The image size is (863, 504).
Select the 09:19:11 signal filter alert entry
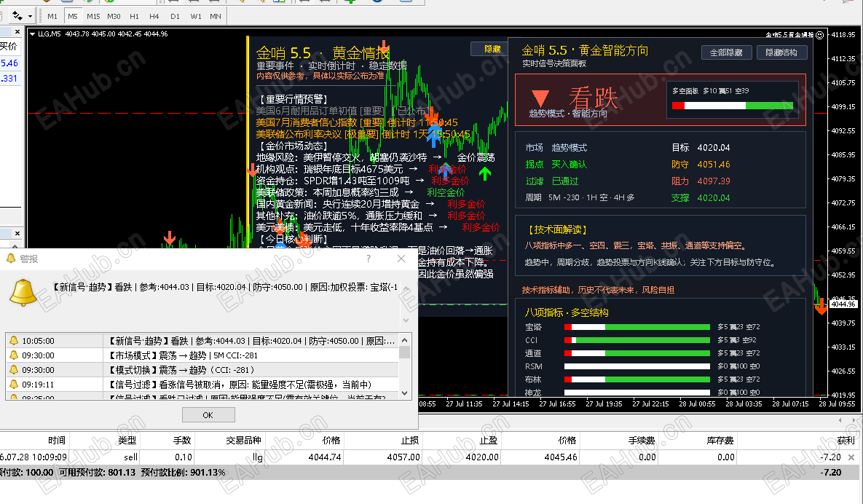point(202,384)
